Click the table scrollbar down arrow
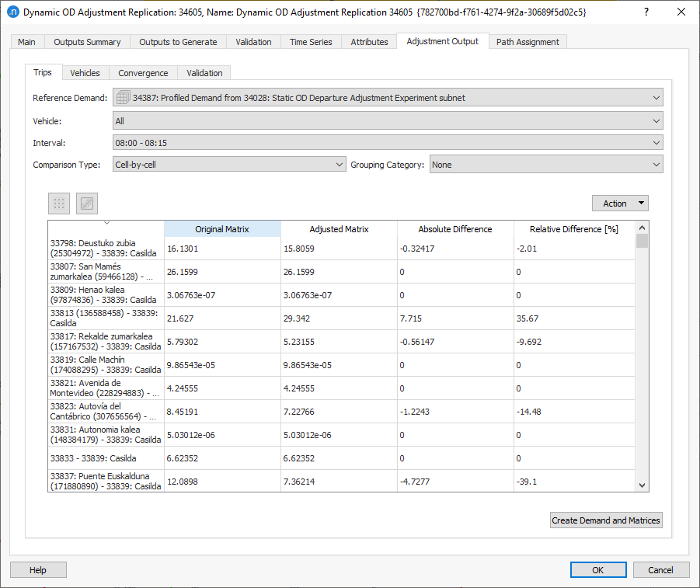The image size is (700, 588). click(x=642, y=485)
